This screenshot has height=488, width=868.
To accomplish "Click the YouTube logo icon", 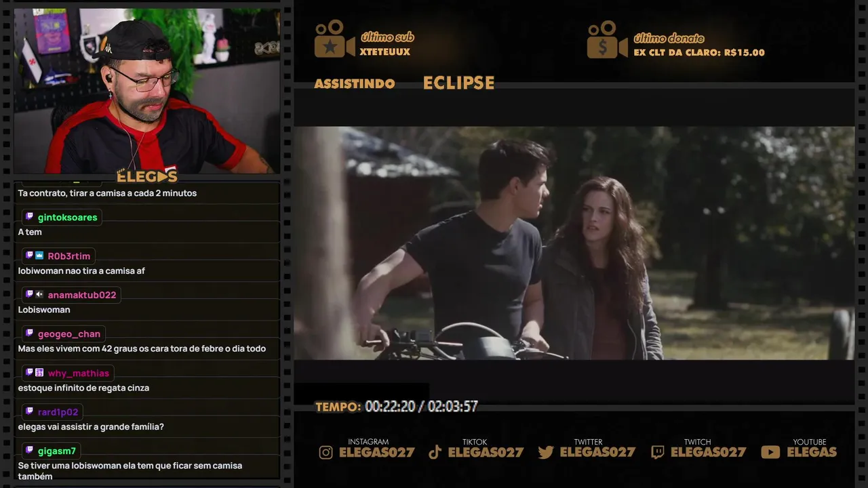I will coord(770,452).
